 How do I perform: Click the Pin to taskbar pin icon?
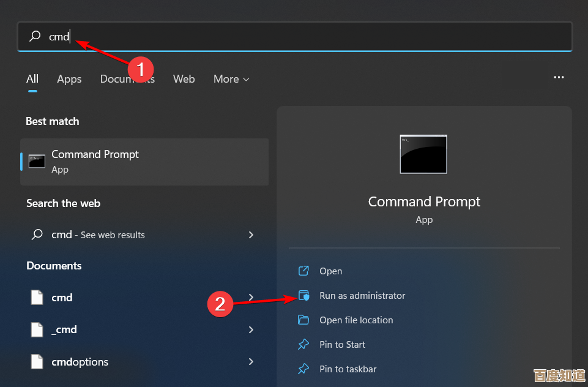(303, 369)
